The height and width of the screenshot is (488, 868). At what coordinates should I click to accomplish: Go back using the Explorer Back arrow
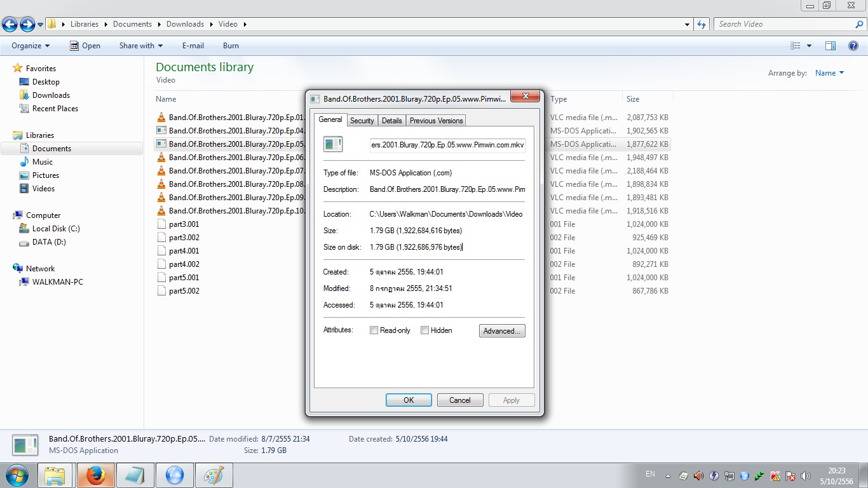(x=10, y=25)
